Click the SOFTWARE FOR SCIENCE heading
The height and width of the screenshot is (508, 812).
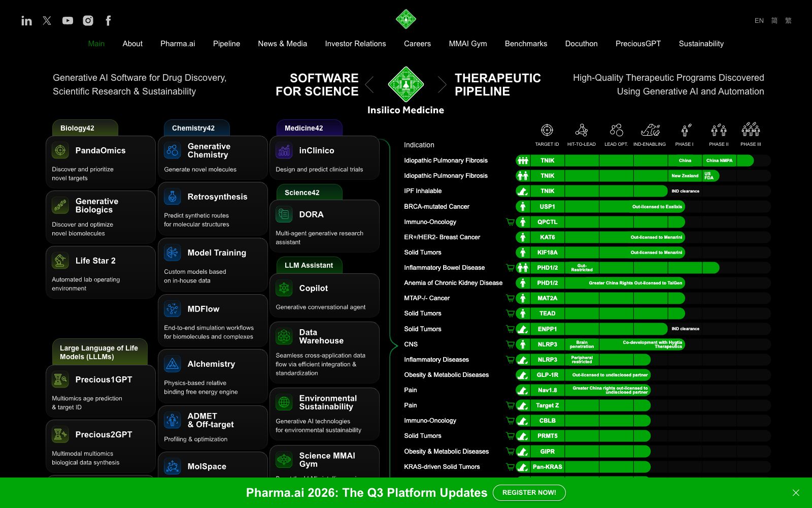[317, 85]
